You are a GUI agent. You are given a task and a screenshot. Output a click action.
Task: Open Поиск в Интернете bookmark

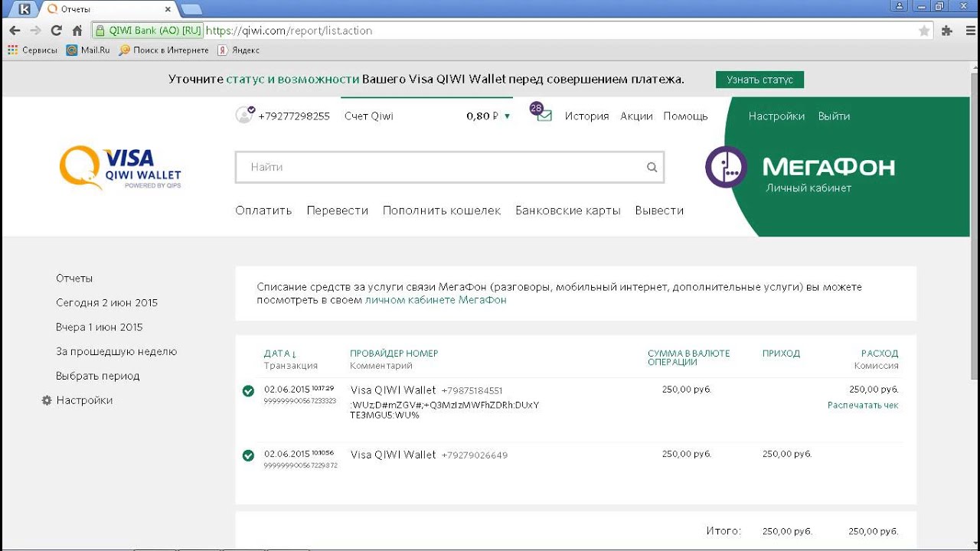tap(164, 50)
